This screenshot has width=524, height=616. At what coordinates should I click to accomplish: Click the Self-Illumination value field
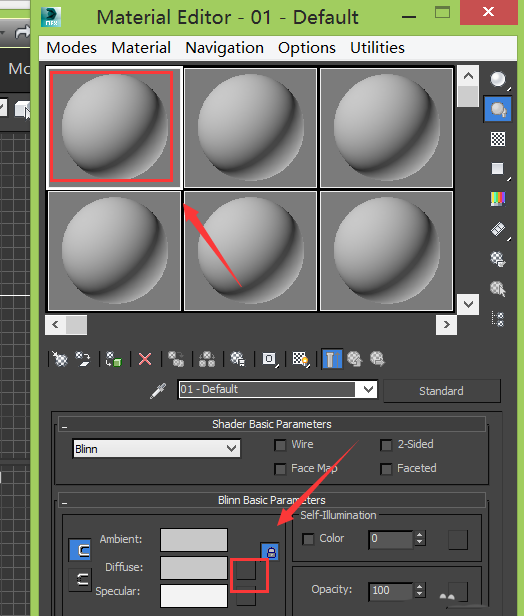pos(391,539)
